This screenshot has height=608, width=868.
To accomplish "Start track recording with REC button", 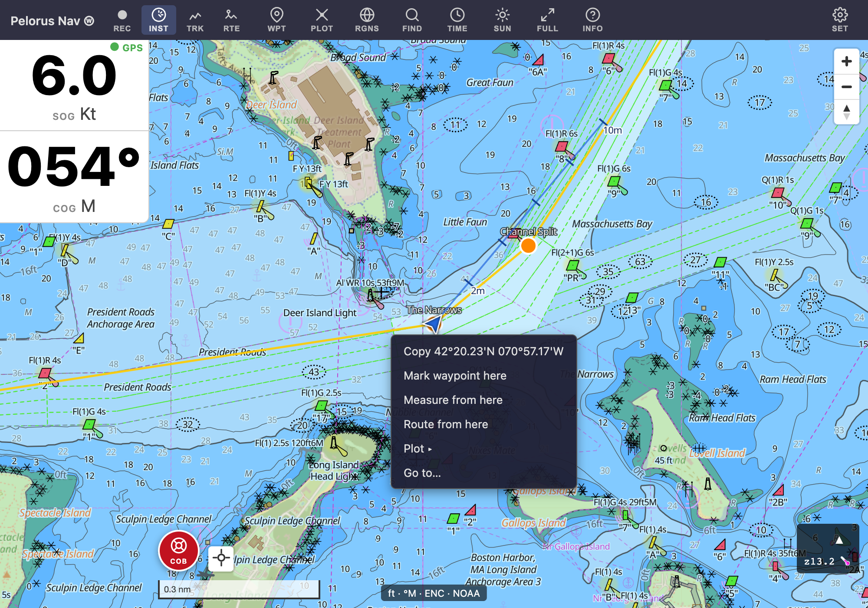I will point(122,20).
